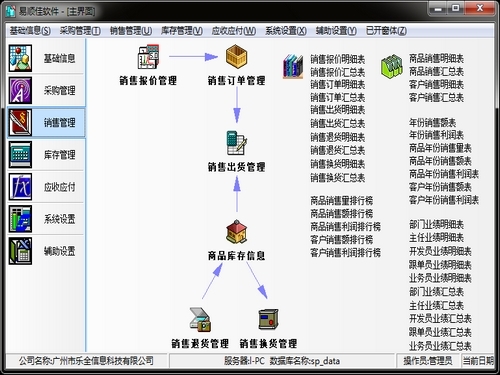
Task: Open the 开发员业绩汇总表 report
Action: coord(440,319)
